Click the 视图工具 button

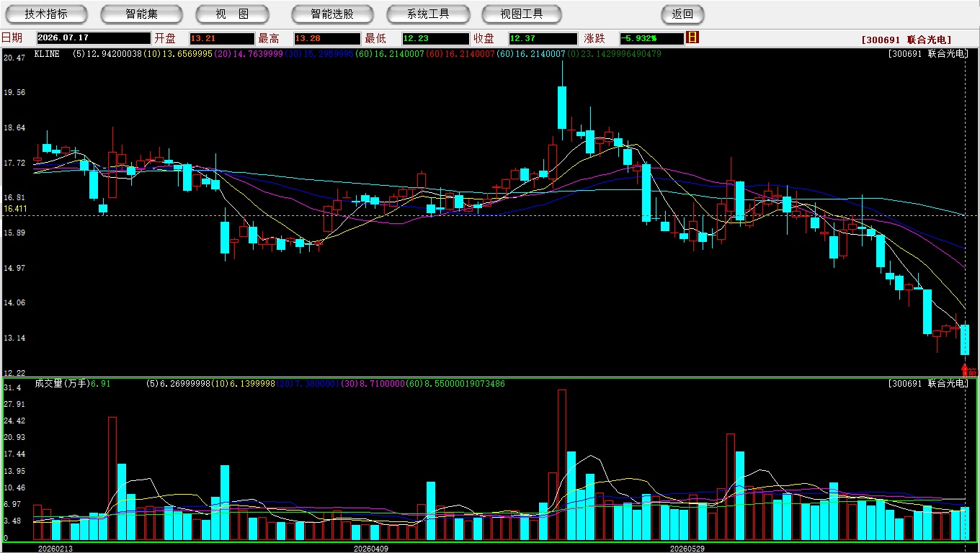click(522, 14)
